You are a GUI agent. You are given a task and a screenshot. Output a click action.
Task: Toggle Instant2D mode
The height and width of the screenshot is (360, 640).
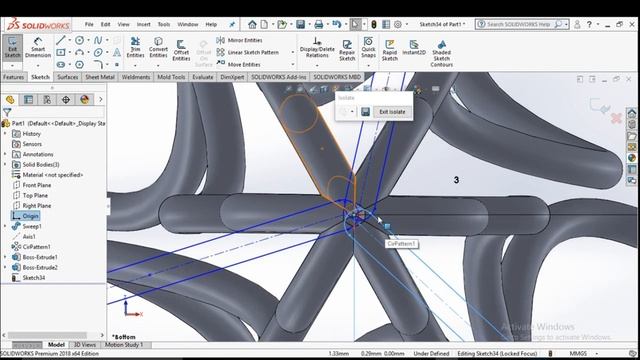(x=414, y=47)
